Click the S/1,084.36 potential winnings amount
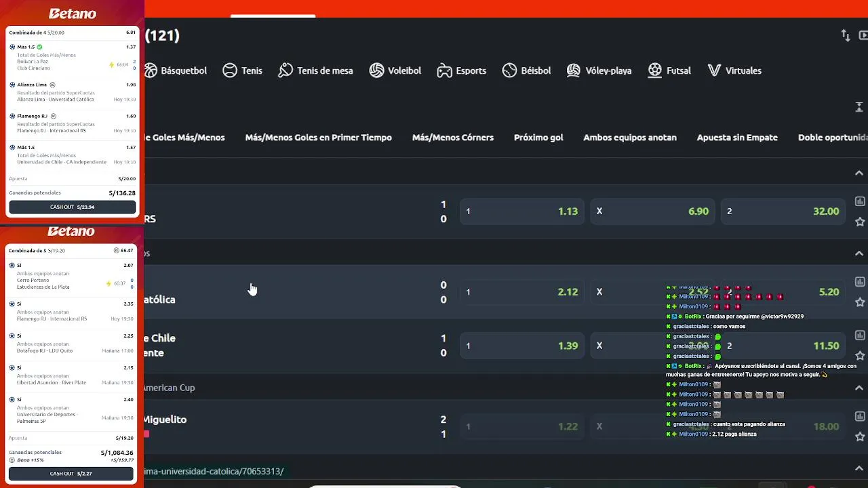This screenshot has height=488, width=868. tap(117, 453)
